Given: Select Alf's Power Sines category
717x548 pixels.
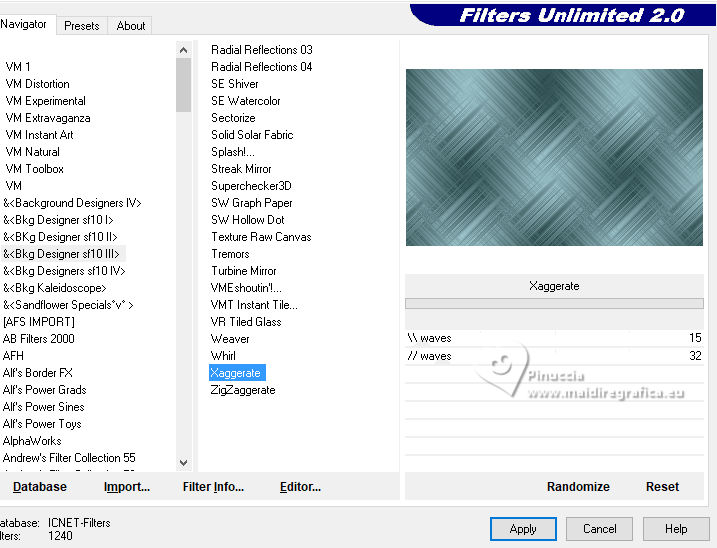Looking at the screenshot, I should (x=44, y=407).
